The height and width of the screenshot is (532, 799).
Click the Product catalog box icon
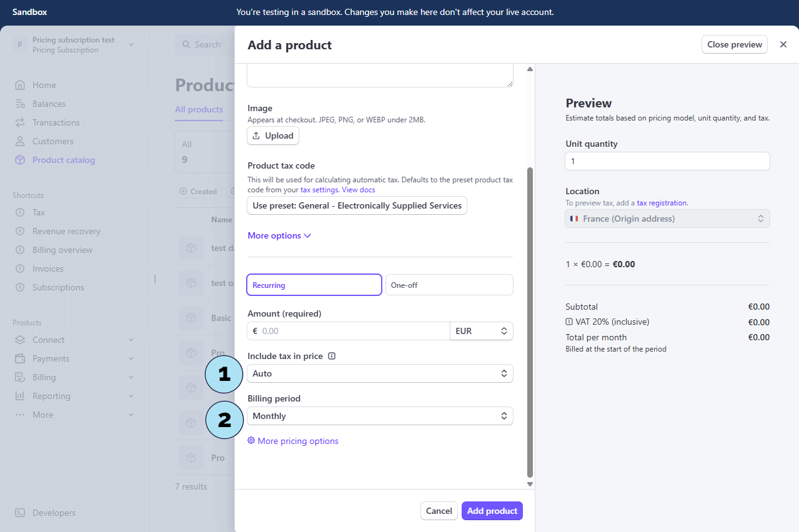click(x=20, y=160)
